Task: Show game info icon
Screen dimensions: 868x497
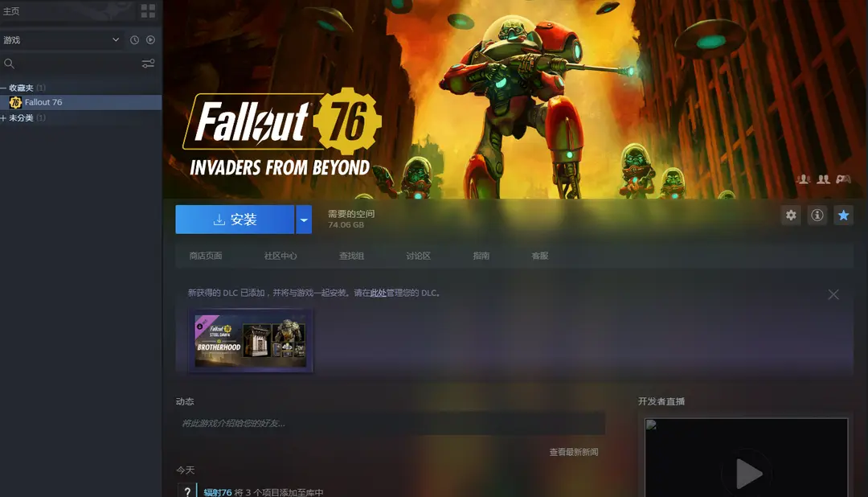Action: (817, 215)
